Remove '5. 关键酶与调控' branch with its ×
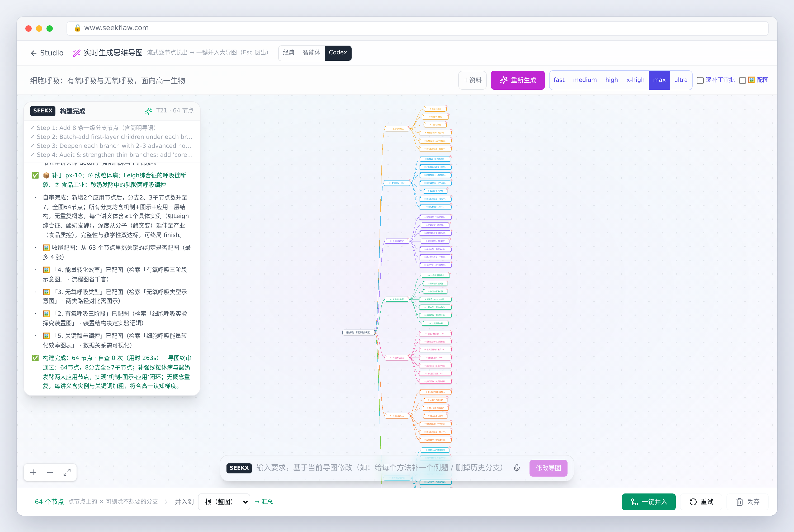 pyautogui.click(x=409, y=355)
